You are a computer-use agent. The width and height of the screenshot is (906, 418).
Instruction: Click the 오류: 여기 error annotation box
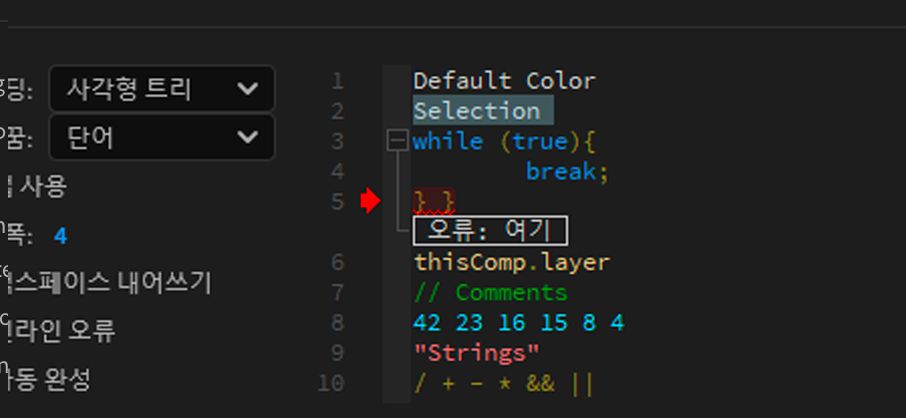click(x=490, y=231)
